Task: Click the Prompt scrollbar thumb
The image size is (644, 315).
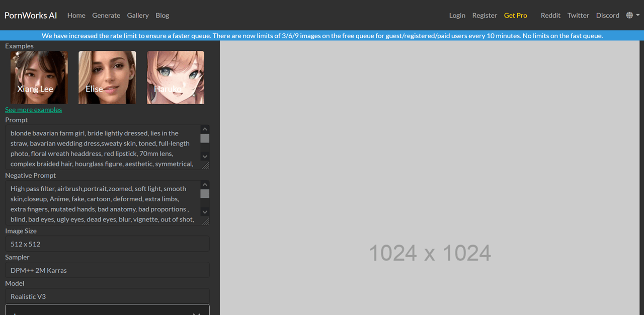Action: 205,138
